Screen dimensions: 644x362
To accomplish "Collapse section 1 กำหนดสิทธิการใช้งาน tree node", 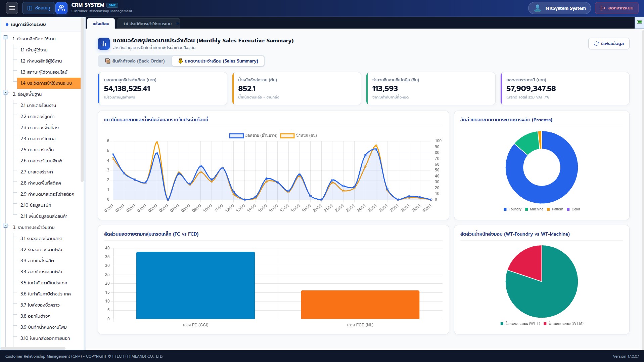I will pos(5,37).
